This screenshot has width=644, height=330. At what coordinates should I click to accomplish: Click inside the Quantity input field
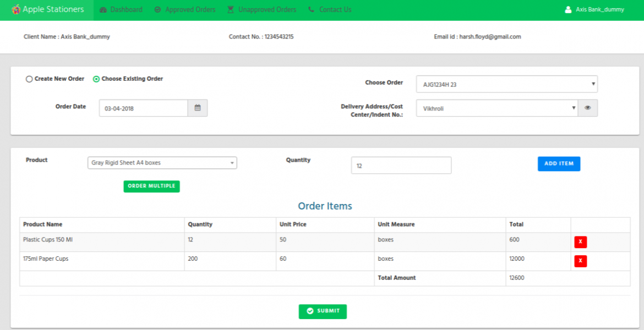click(401, 165)
